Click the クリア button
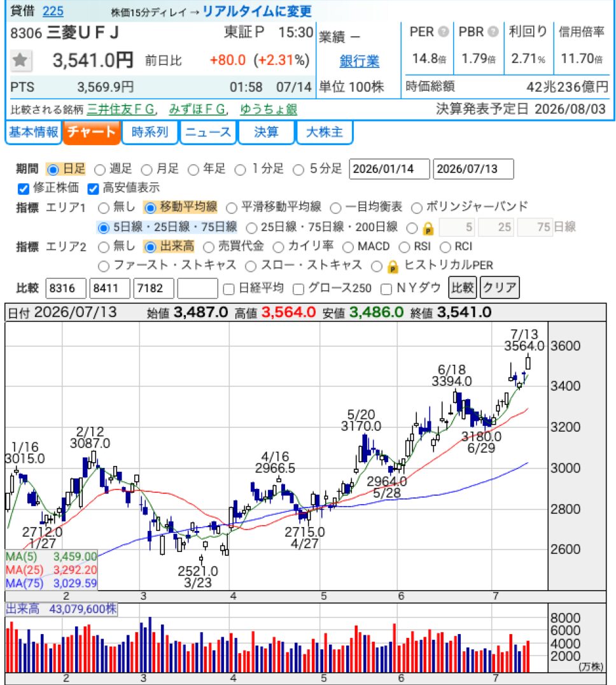616x685 pixels. pos(500,288)
